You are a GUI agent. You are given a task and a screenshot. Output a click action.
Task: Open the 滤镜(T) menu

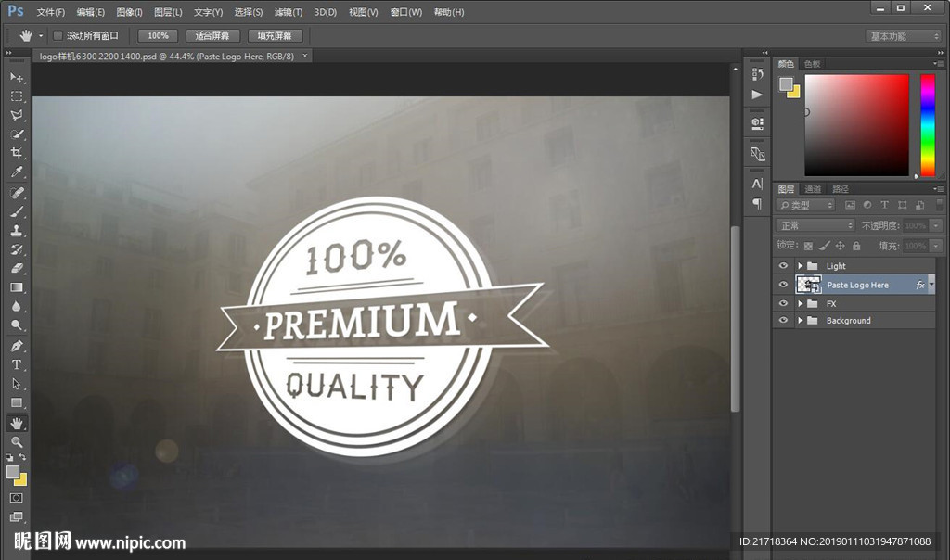coord(289,12)
